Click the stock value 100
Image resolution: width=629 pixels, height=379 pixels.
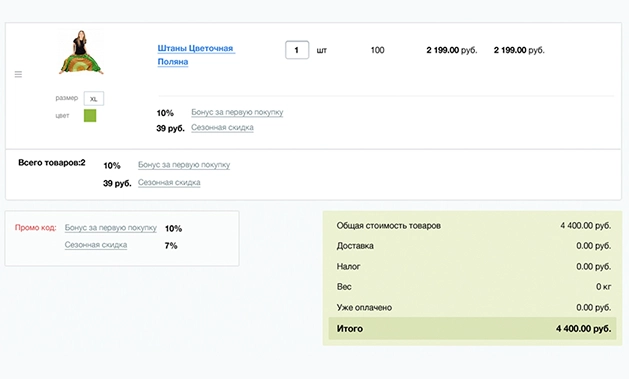point(377,50)
